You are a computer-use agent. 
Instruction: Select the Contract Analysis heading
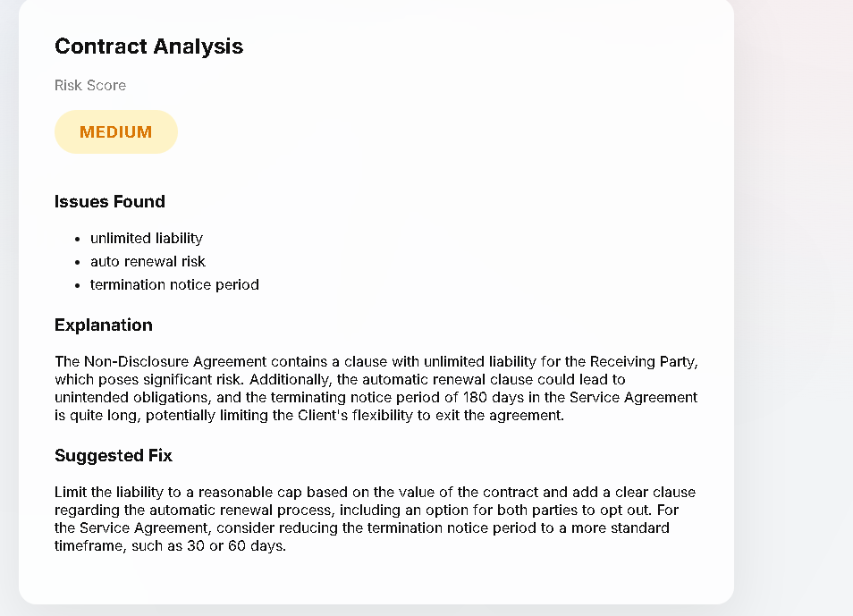[x=148, y=46]
